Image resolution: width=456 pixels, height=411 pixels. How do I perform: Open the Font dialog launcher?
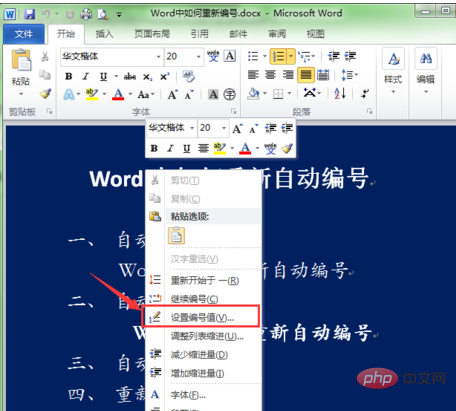tap(234, 111)
